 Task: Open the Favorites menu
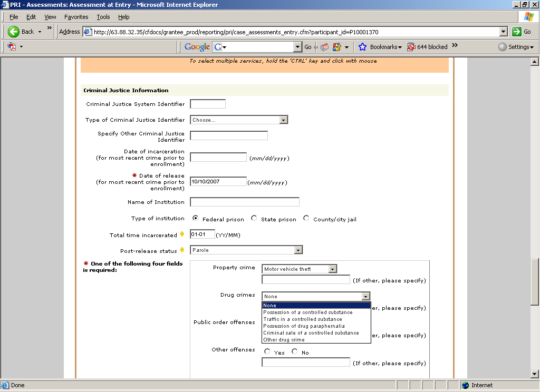pos(76,17)
